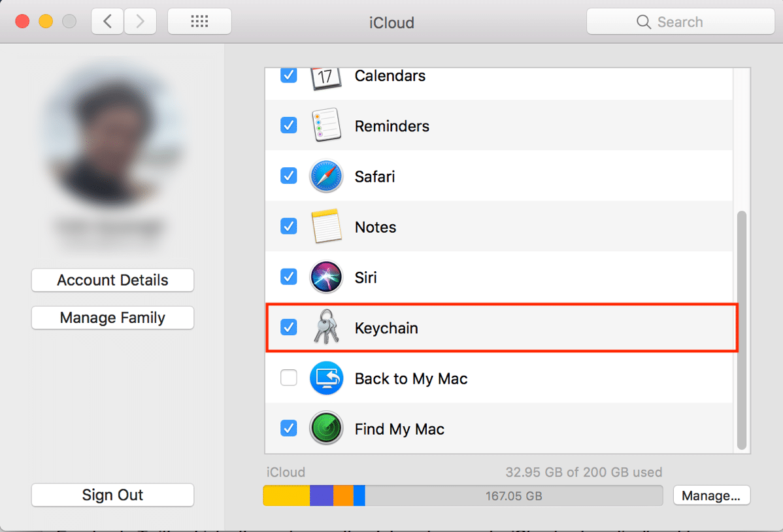Click the Manage Family button

[112, 318]
